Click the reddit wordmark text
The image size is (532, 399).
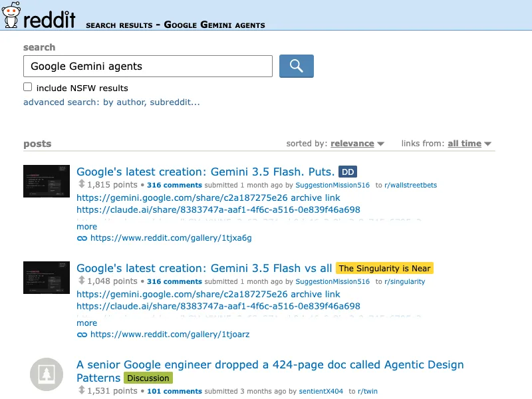tap(49, 19)
